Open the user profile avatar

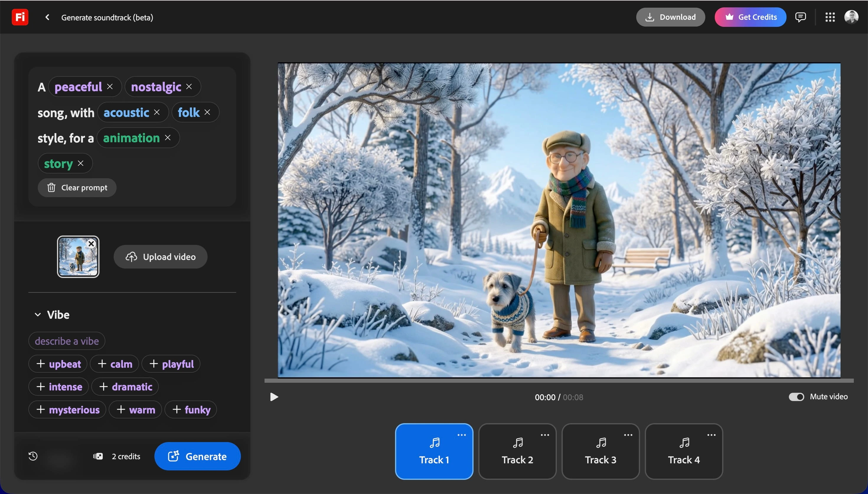pyautogui.click(x=851, y=17)
